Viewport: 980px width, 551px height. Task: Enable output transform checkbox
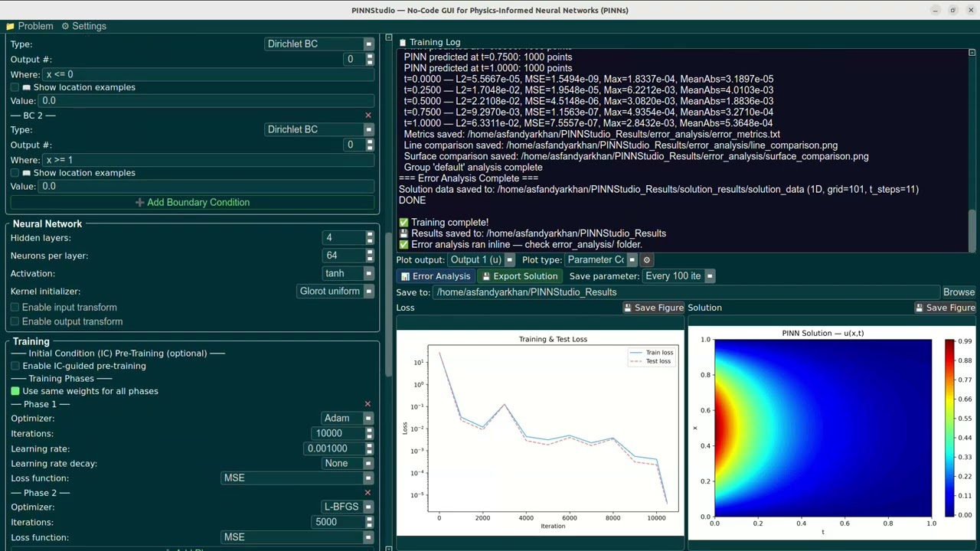(x=15, y=322)
